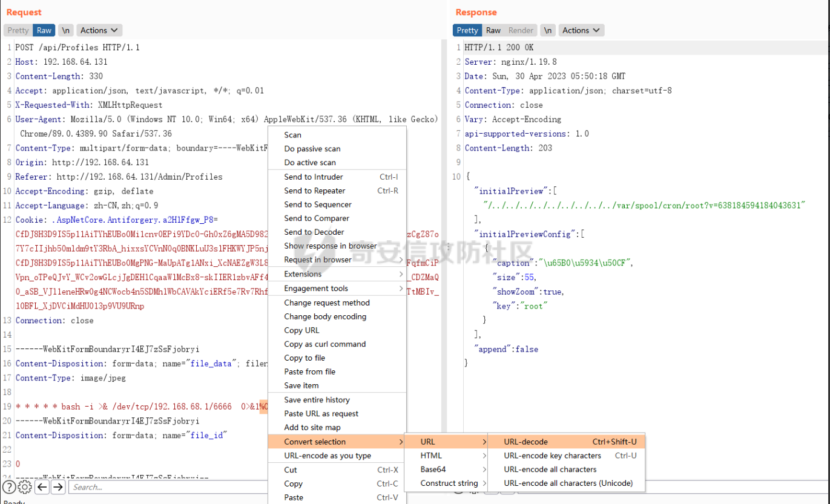Image resolution: width=830 pixels, height=504 pixels.
Task: Choose Copy to file
Action: [x=337, y=358]
